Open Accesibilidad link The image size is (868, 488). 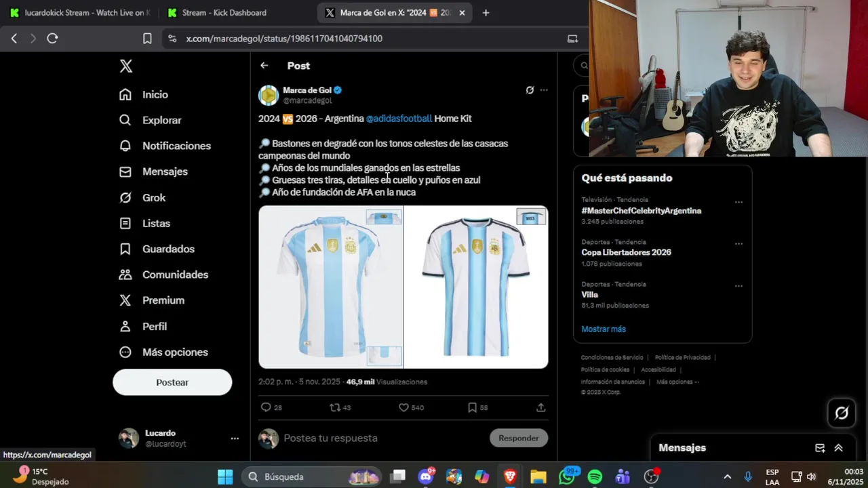pos(658,369)
